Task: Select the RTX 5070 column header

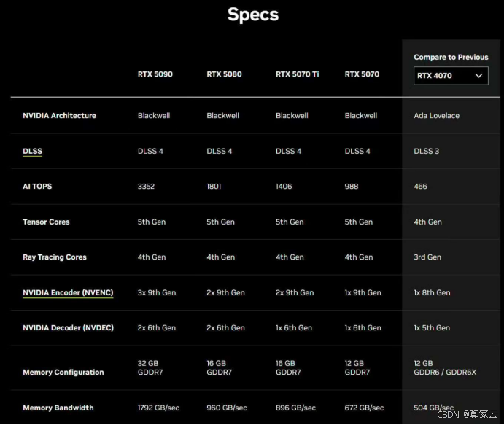Action: (362, 74)
